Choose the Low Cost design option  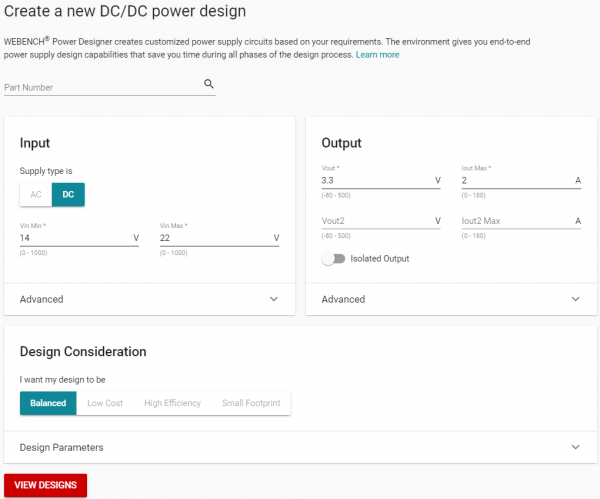point(105,403)
